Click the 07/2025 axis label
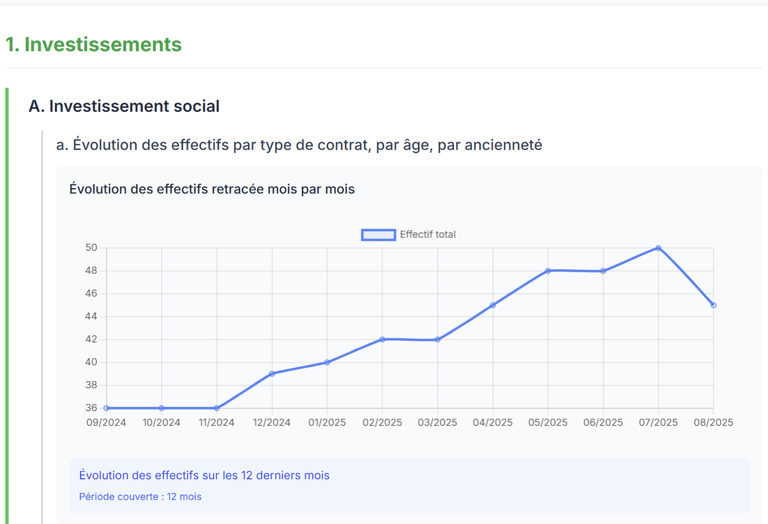The height and width of the screenshot is (524, 768). [658, 423]
